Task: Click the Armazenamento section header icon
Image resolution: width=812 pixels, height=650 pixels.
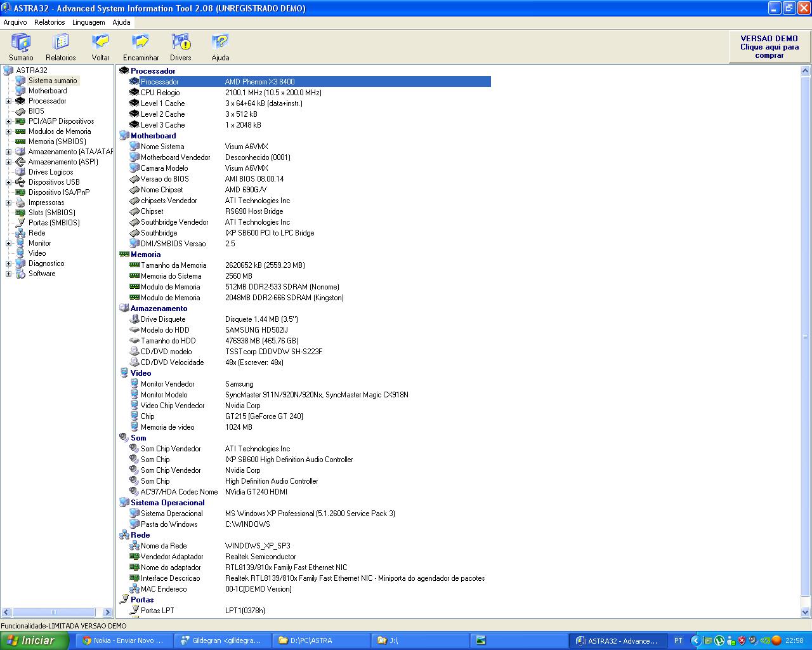Action: click(124, 308)
